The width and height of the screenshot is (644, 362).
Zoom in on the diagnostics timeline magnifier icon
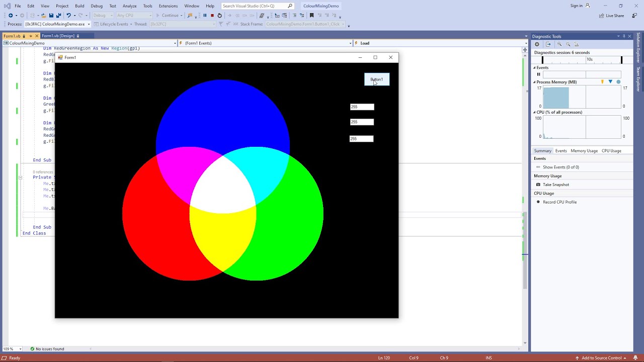click(559, 44)
